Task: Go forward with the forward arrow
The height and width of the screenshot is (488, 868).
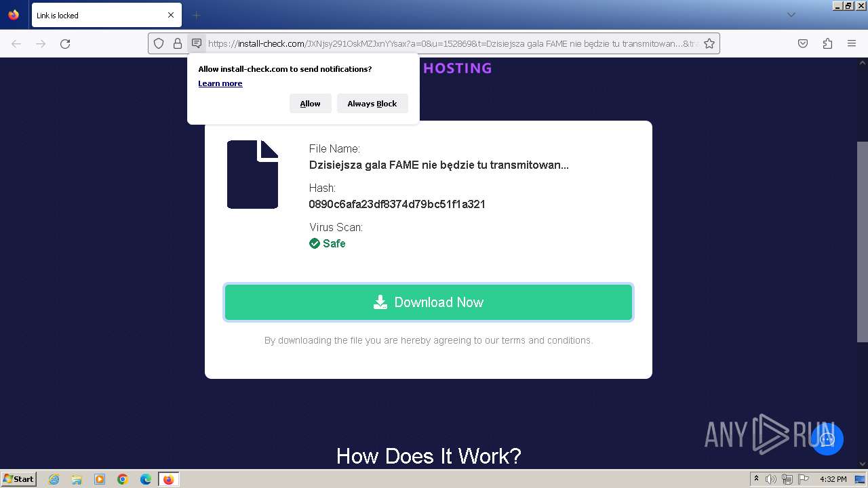Action: 41,43
